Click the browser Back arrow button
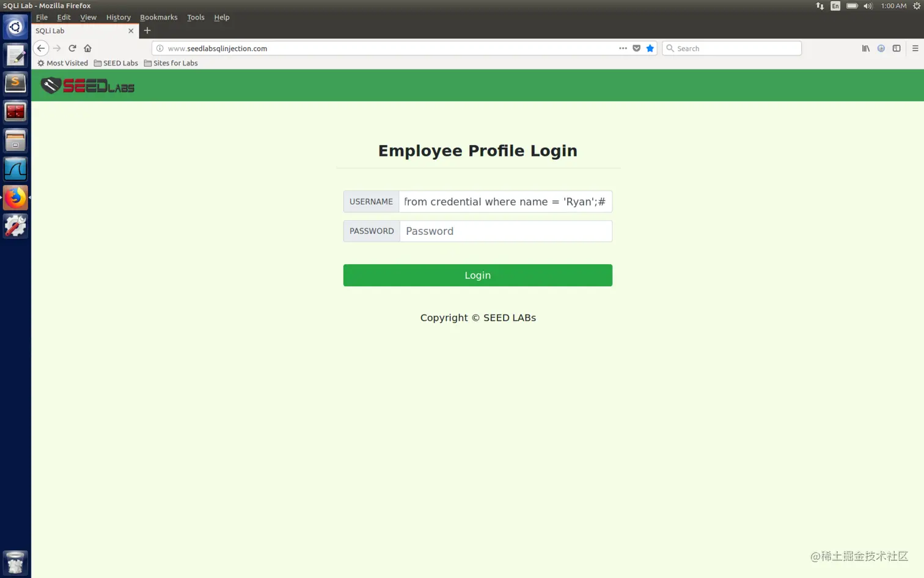Viewport: 924px width, 578px height. click(41, 48)
